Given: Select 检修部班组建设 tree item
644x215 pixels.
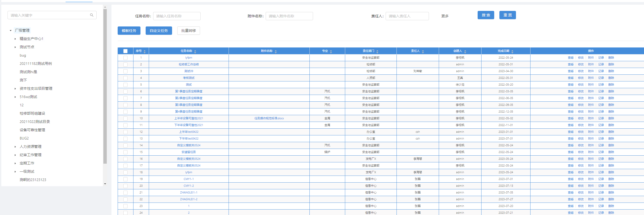Looking at the screenshot, I should [32, 113].
